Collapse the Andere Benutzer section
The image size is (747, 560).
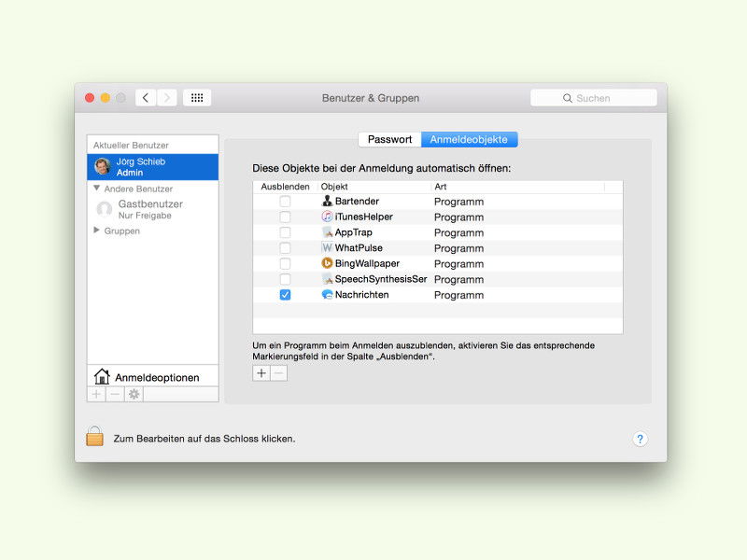coord(97,189)
